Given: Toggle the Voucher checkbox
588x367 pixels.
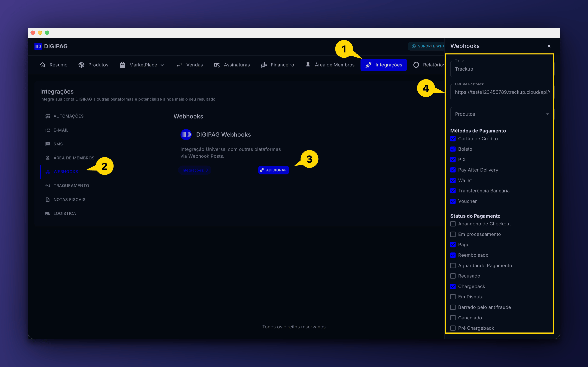Looking at the screenshot, I should click(x=453, y=201).
